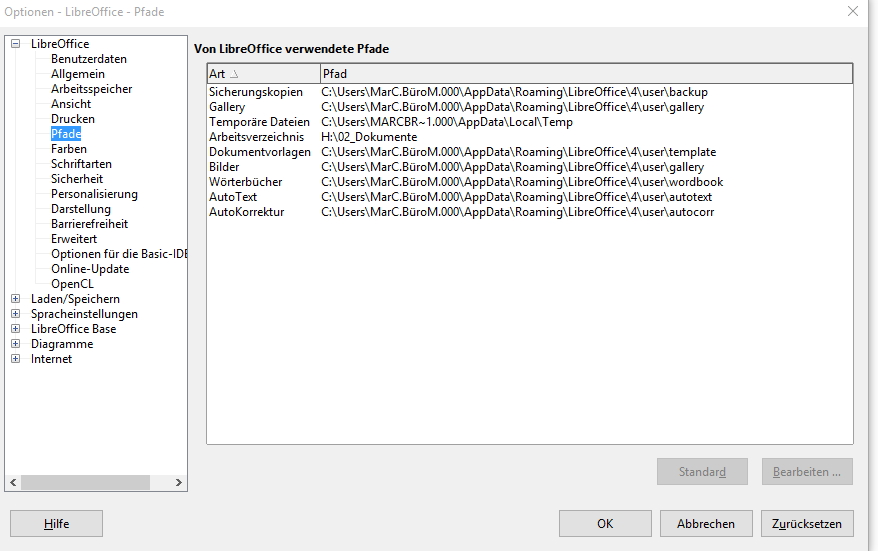Select the Laden/Speichern category label

pos(75,299)
